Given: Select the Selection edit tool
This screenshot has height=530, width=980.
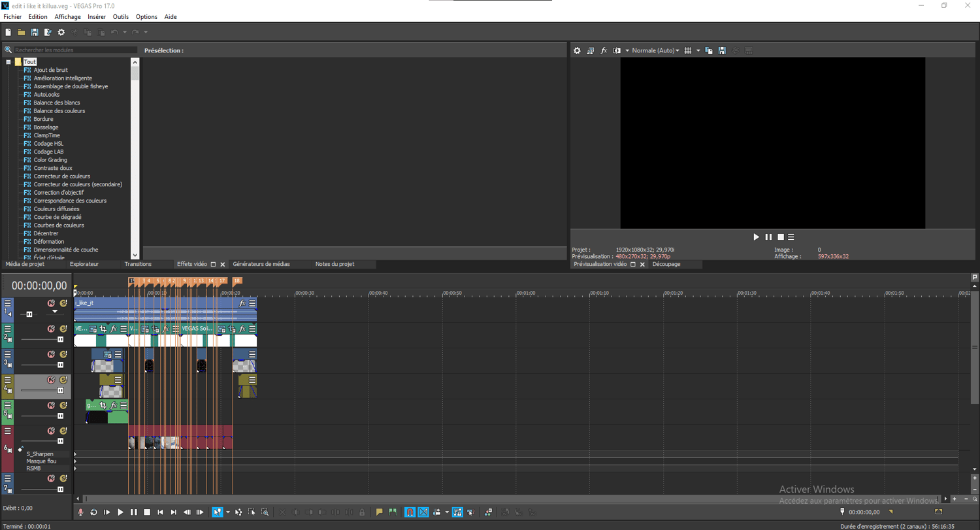Looking at the screenshot, I should tap(252, 512).
